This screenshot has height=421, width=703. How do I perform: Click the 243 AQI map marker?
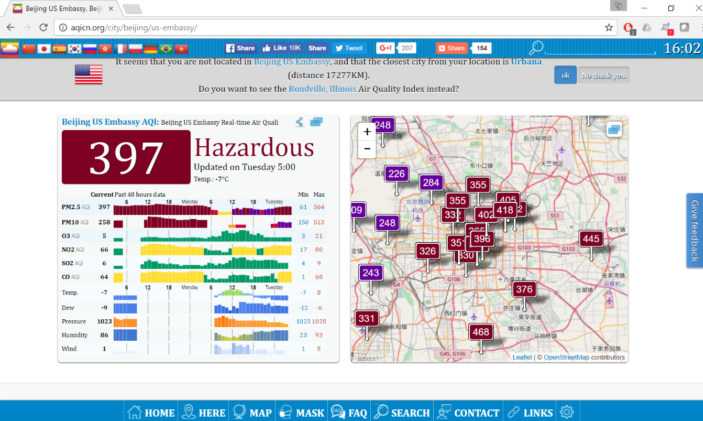pyautogui.click(x=371, y=273)
